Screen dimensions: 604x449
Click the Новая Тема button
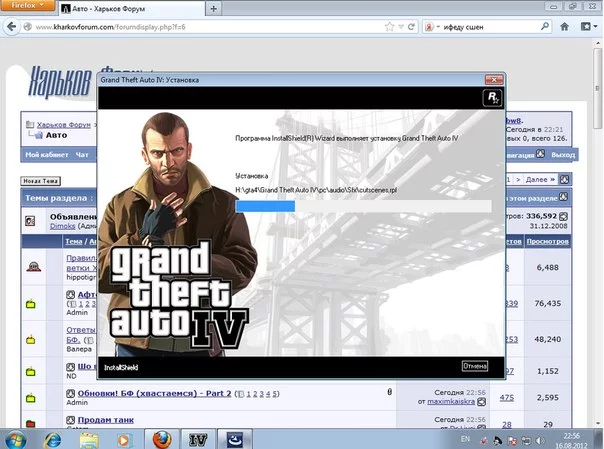pos(40,181)
